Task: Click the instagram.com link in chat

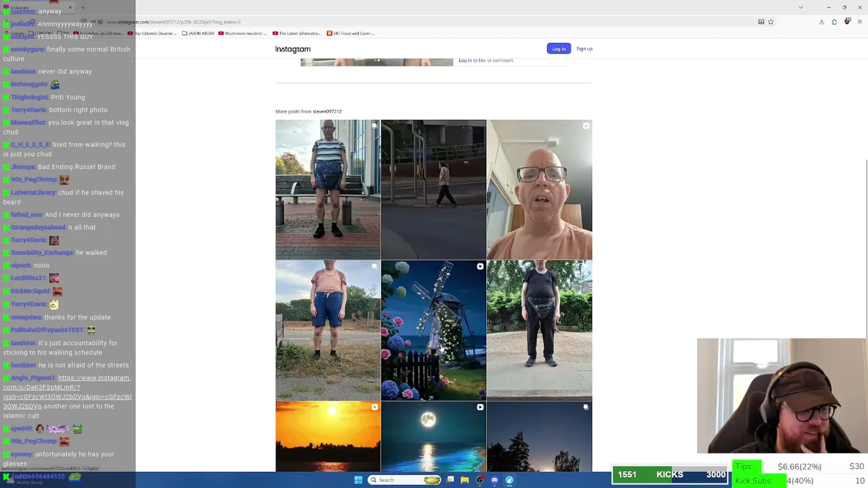Action: coord(67,392)
